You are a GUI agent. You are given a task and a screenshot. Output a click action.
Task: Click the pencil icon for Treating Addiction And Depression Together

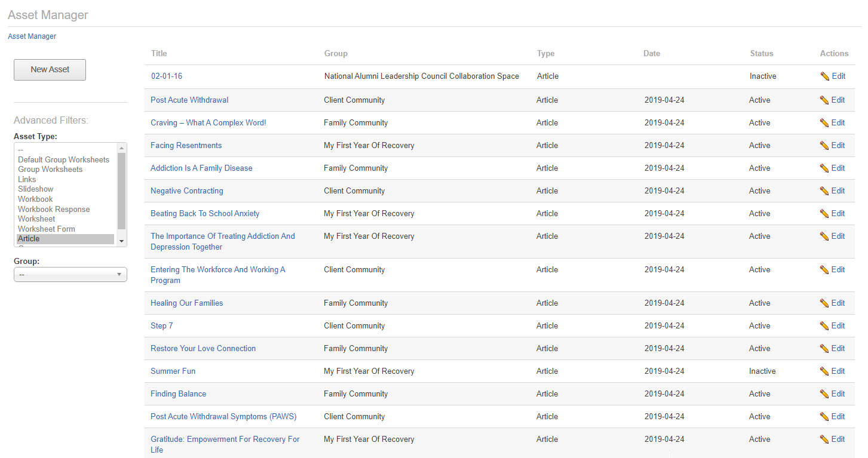[824, 236]
